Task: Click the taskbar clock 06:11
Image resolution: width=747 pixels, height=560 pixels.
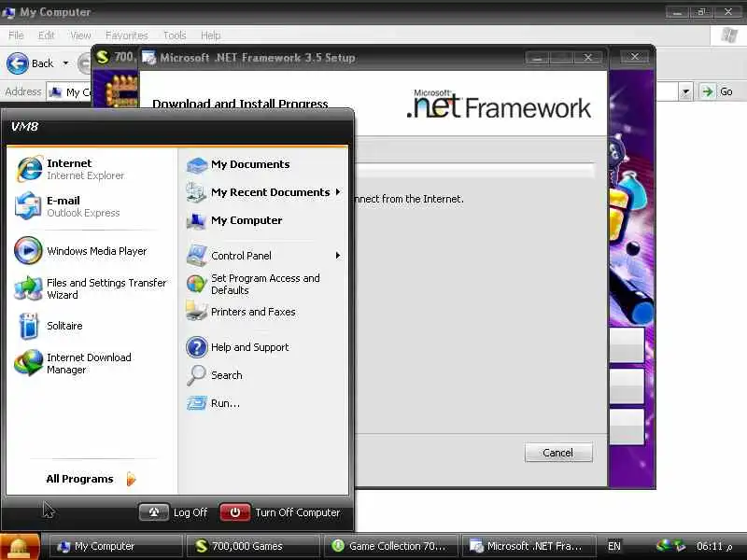Action: coord(713,546)
